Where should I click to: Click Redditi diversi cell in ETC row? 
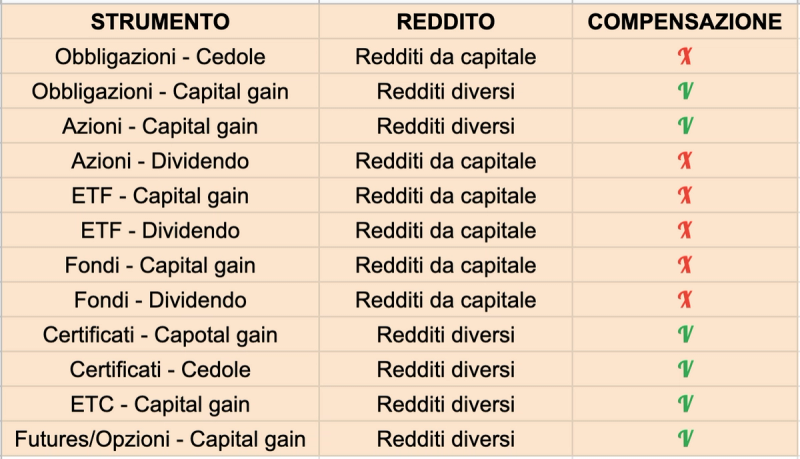(445, 404)
